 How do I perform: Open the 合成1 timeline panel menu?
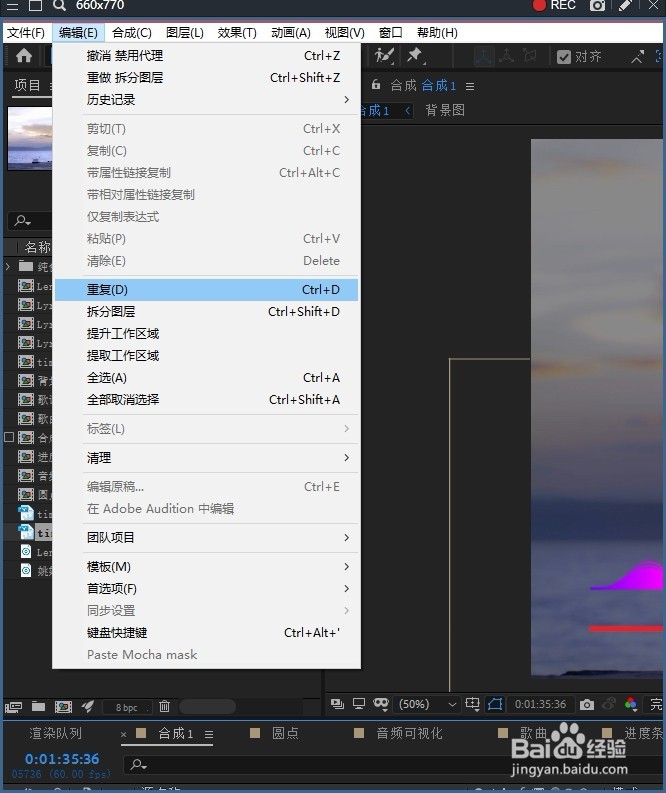click(x=209, y=734)
